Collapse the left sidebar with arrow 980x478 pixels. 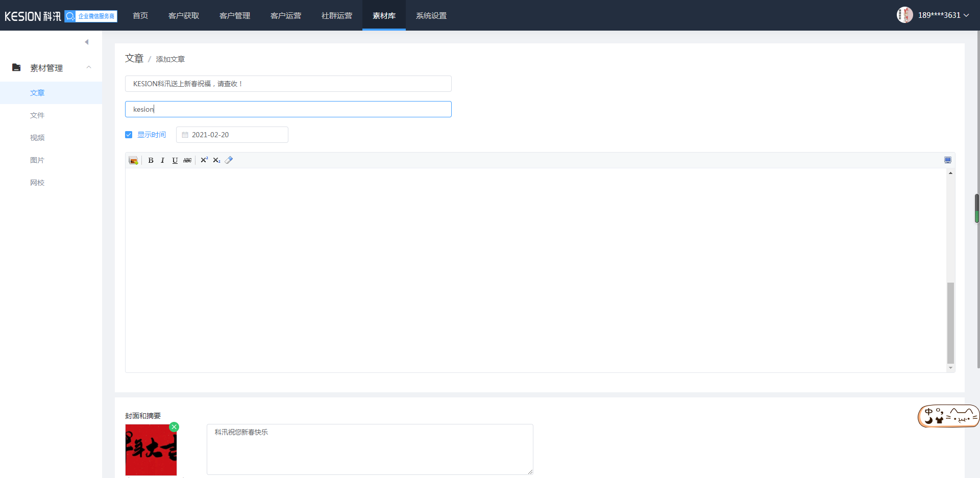(87, 42)
